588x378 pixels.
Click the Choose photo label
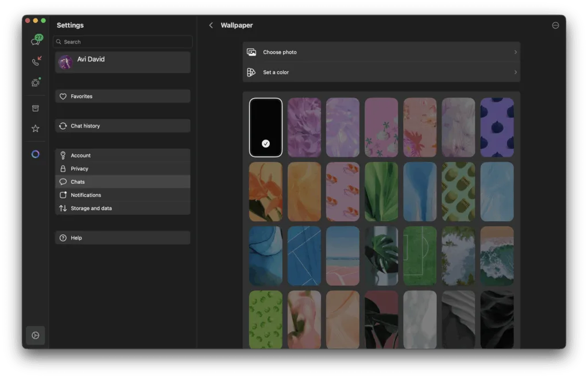(x=280, y=52)
